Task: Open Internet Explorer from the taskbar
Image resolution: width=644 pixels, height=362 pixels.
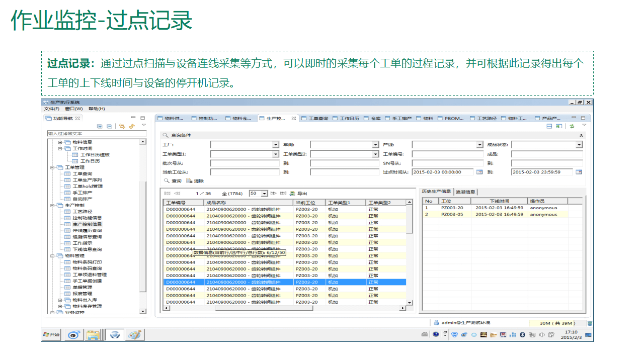Action: coord(74,335)
